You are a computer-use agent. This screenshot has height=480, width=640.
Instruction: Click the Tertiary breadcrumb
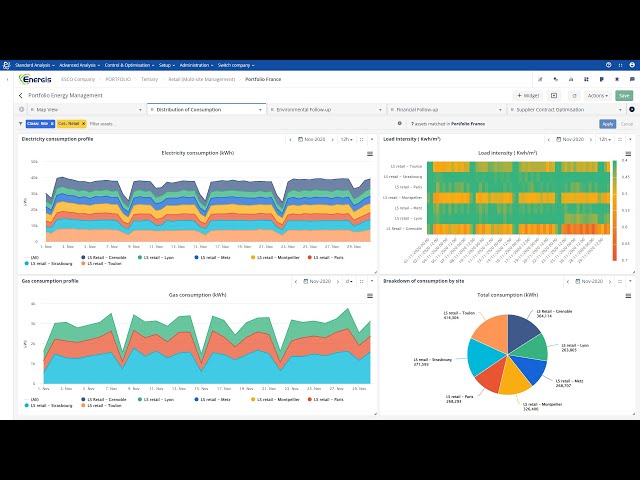pyautogui.click(x=149, y=79)
